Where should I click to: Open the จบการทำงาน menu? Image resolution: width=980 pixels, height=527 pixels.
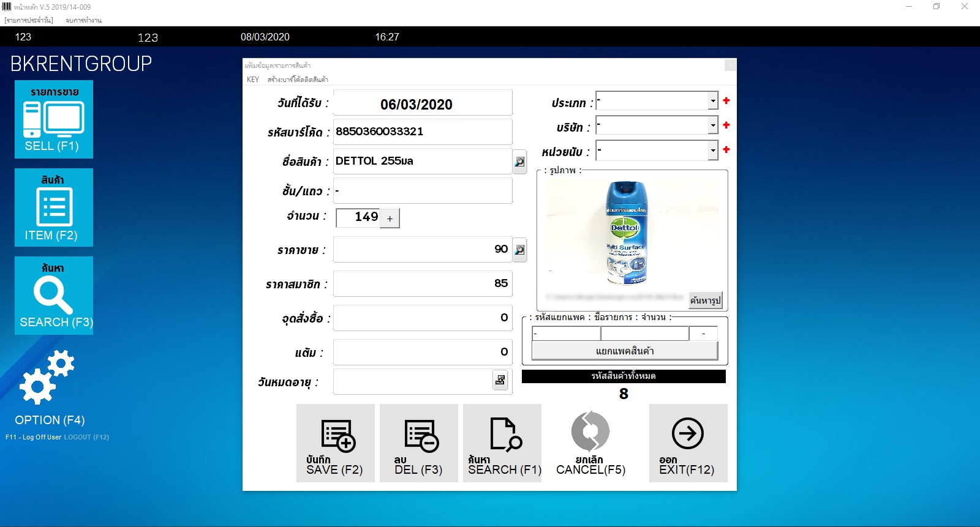[83, 20]
